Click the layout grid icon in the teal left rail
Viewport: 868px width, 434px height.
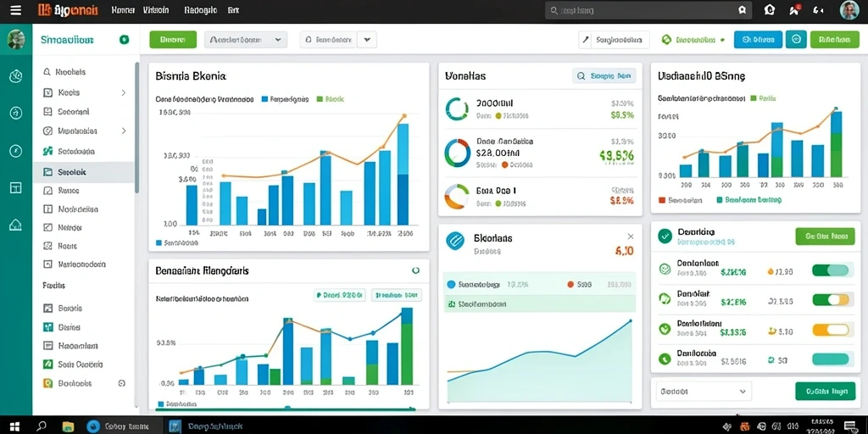(x=16, y=187)
